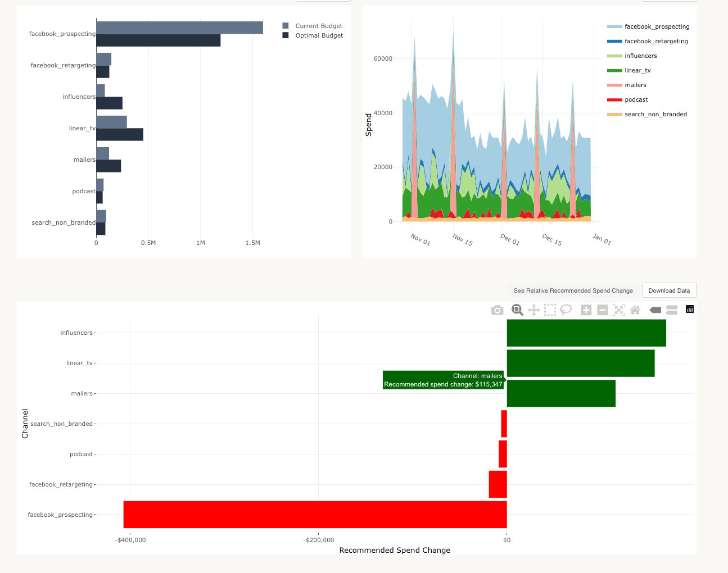The height and width of the screenshot is (573, 728).
Task: Select the Zoom magnifier tool
Action: tap(517, 310)
